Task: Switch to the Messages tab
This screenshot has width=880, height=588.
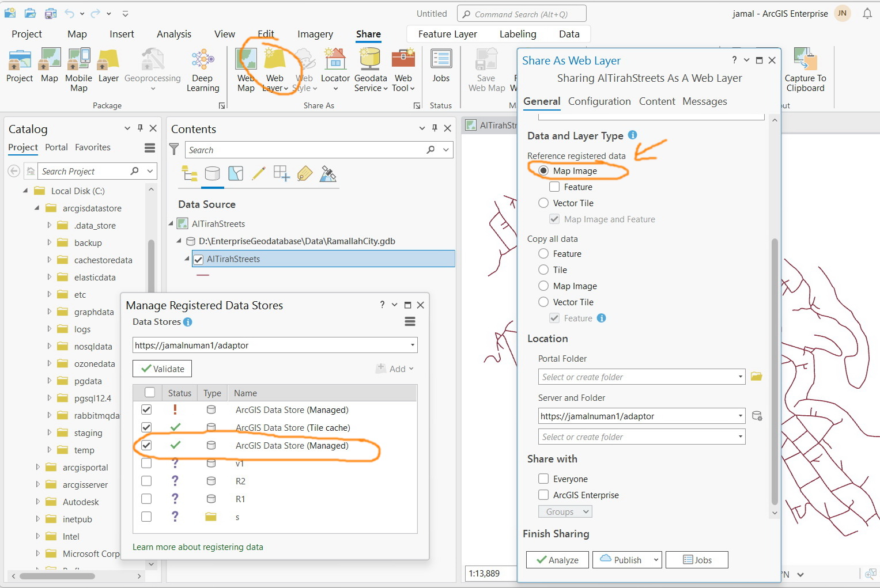Action: [705, 101]
